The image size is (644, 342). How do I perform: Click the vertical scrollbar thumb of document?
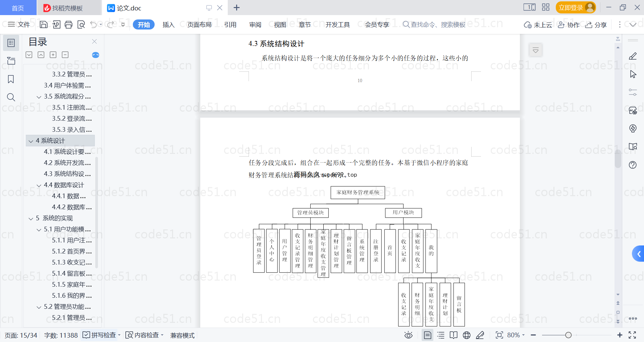[x=618, y=159]
